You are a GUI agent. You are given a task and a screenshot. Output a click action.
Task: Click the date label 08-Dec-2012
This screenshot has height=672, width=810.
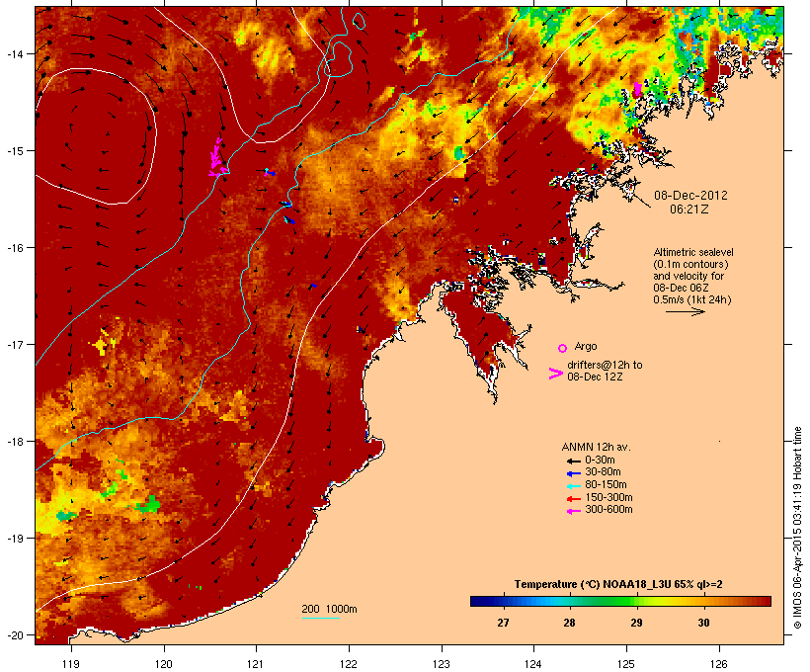tap(690, 196)
